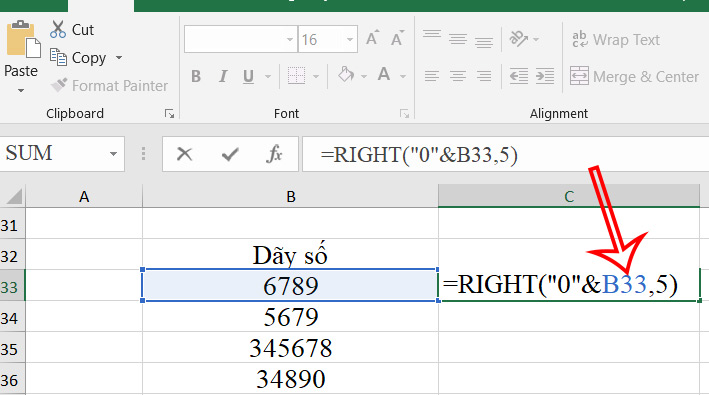The height and width of the screenshot is (395, 709).
Task: Open Clipboard pane dialog launcher
Action: pyautogui.click(x=170, y=113)
